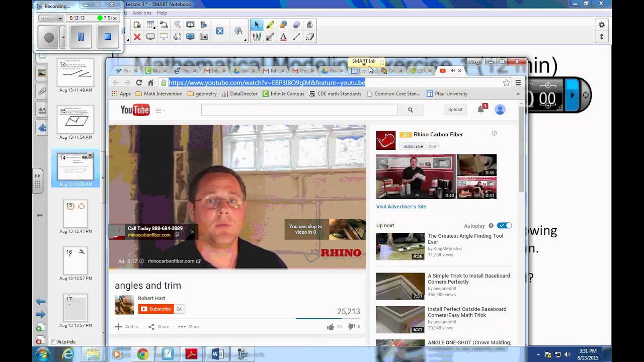This screenshot has width=644, height=362.
Task: Reload the YouTube page in Chrome
Action: (x=139, y=82)
